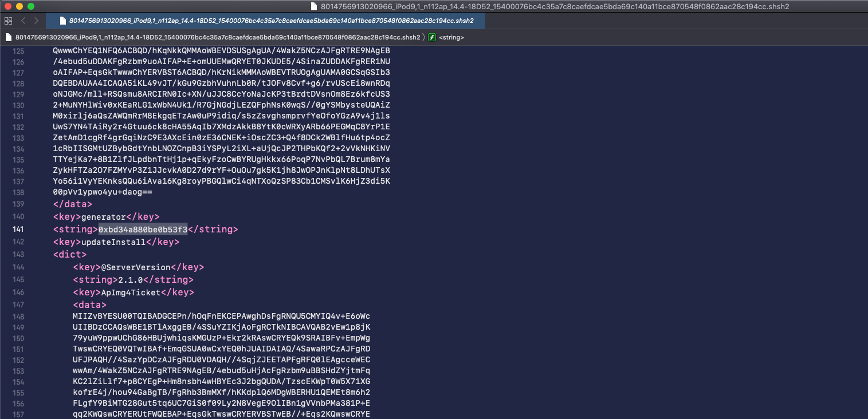Click the document icon in the jump bar
The height and width of the screenshot is (419, 868).
pos(9,37)
